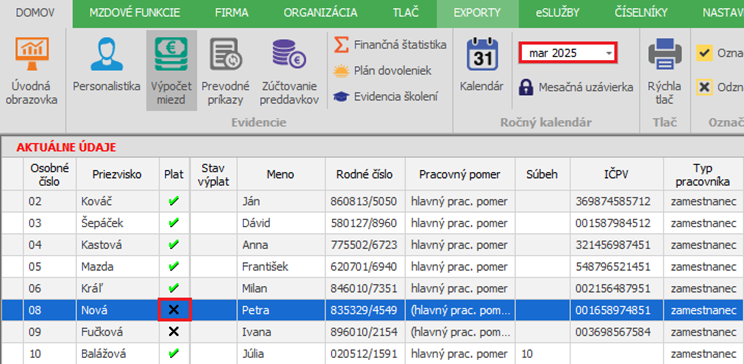The image size is (744, 364).
Task: Click Plat green check for Mazda
Action: (x=174, y=267)
